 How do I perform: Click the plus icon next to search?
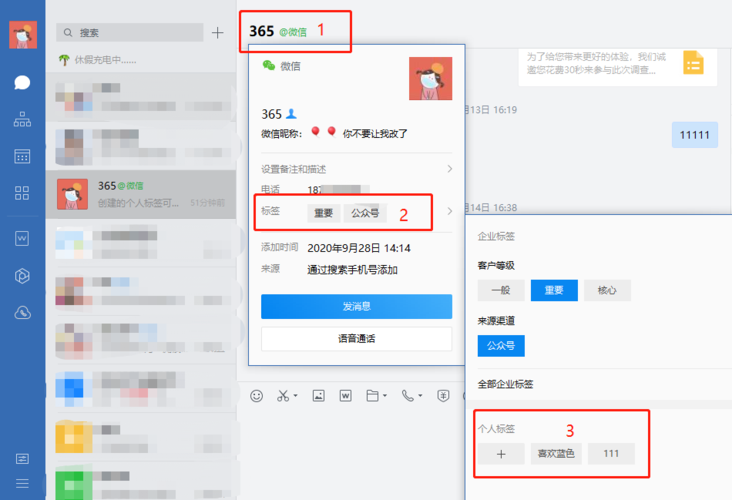point(218,33)
